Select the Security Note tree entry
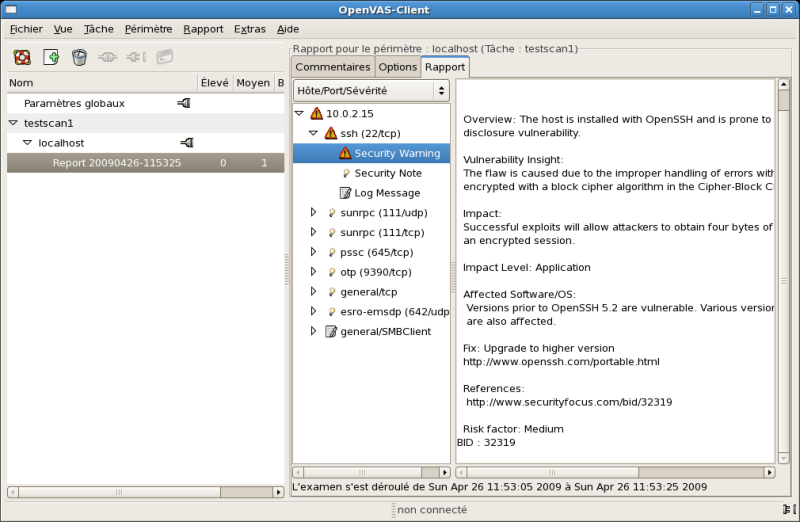 point(387,173)
